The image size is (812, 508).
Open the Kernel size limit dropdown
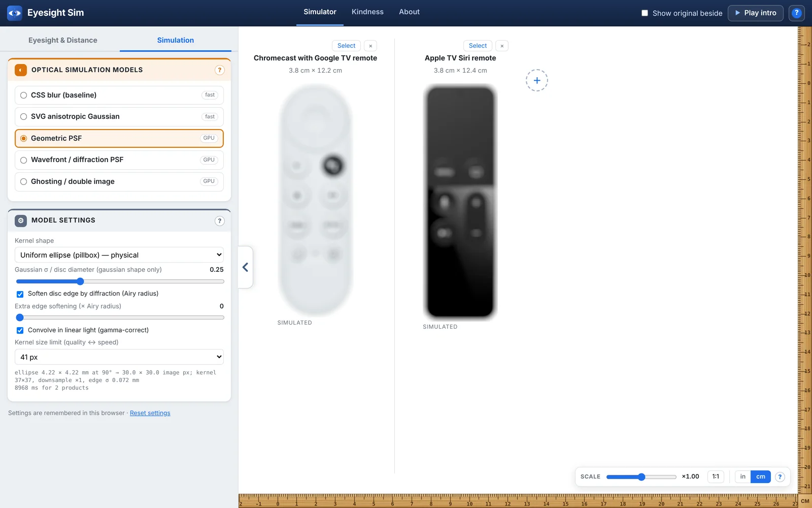[x=119, y=357]
